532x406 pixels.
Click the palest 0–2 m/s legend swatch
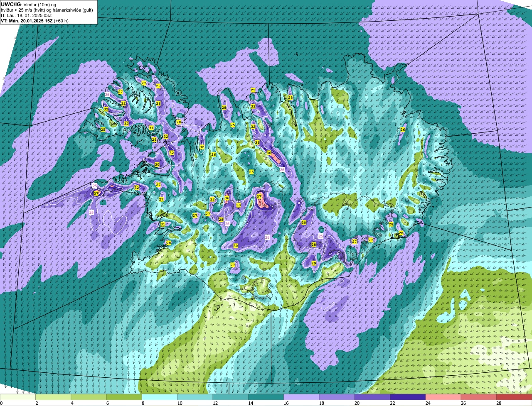click(x=18, y=397)
